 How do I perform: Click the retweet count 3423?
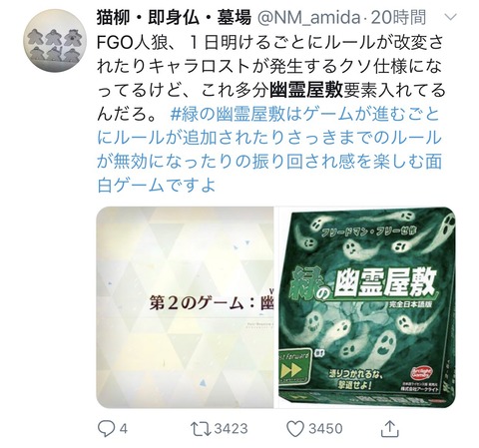click(x=231, y=429)
